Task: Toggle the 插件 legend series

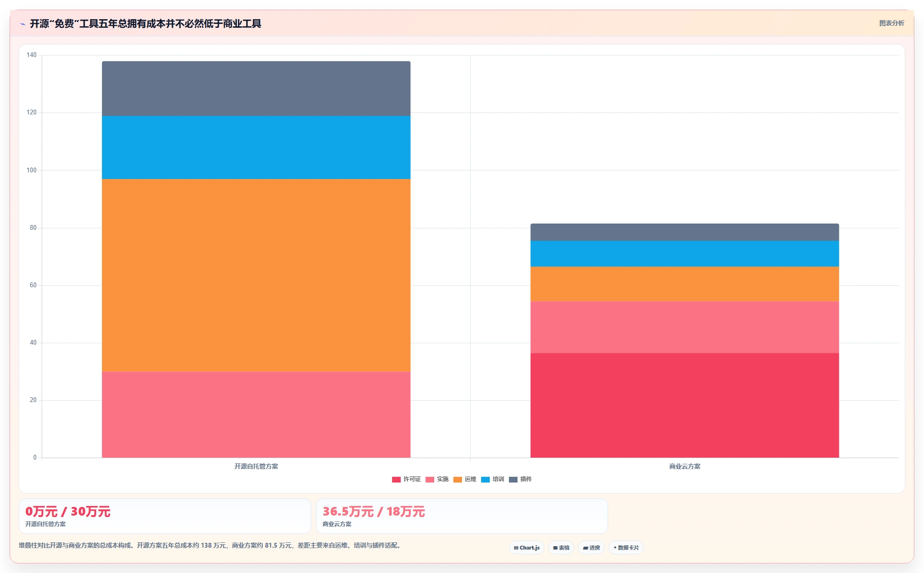Action: click(x=520, y=479)
